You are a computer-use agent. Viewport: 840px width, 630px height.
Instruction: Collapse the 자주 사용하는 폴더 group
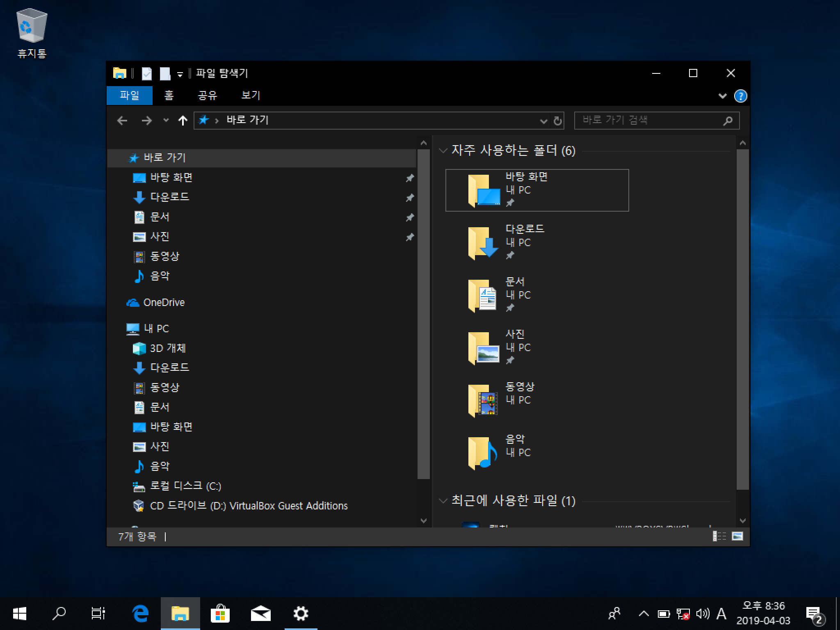[443, 151]
